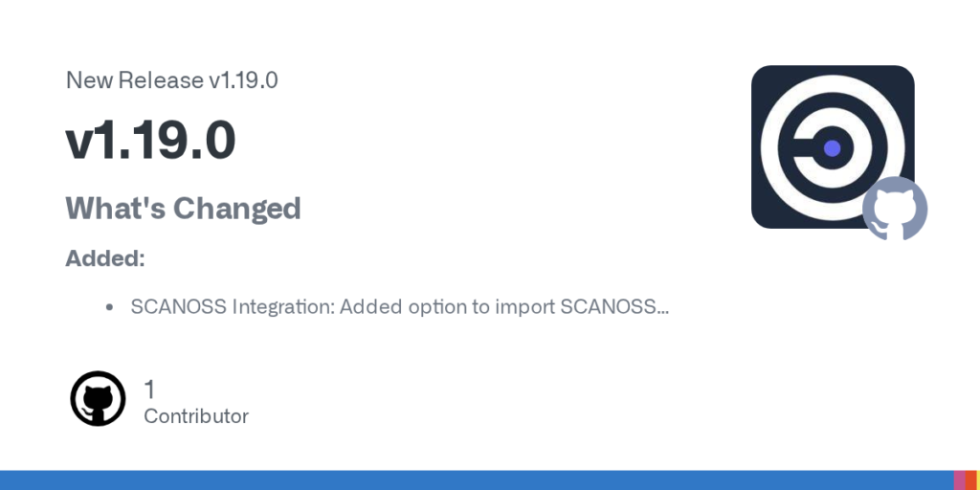Click the "Added:" subheading

tap(105, 258)
